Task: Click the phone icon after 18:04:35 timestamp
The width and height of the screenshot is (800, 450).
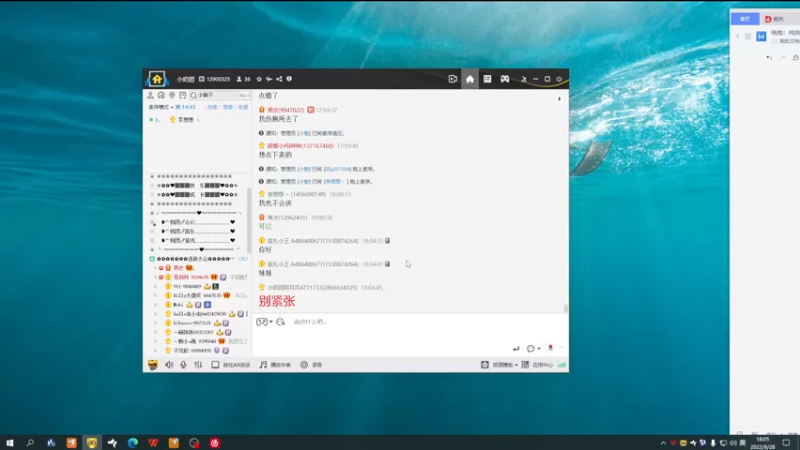Action: (x=388, y=241)
